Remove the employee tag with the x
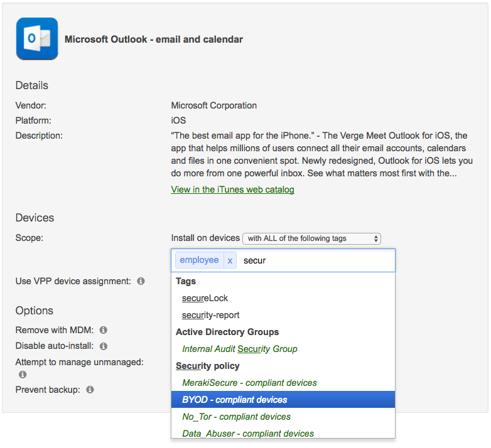 [x=230, y=260]
